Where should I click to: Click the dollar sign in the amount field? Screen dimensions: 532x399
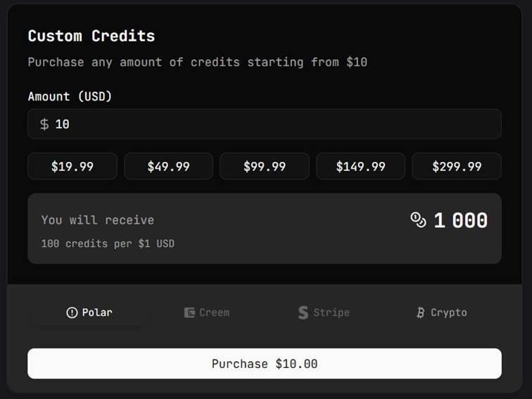click(x=44, y=125)
